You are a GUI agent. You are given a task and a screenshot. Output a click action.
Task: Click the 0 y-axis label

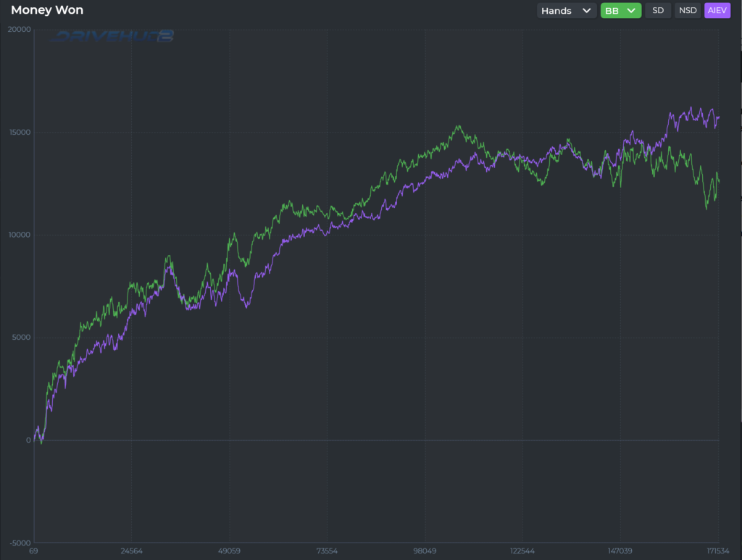click(x=28, y=440)
